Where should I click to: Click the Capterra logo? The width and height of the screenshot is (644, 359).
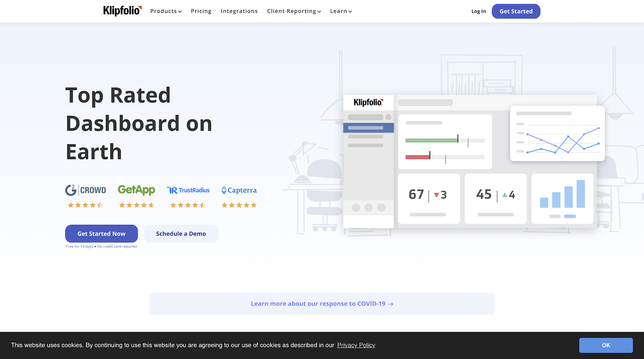239,190
